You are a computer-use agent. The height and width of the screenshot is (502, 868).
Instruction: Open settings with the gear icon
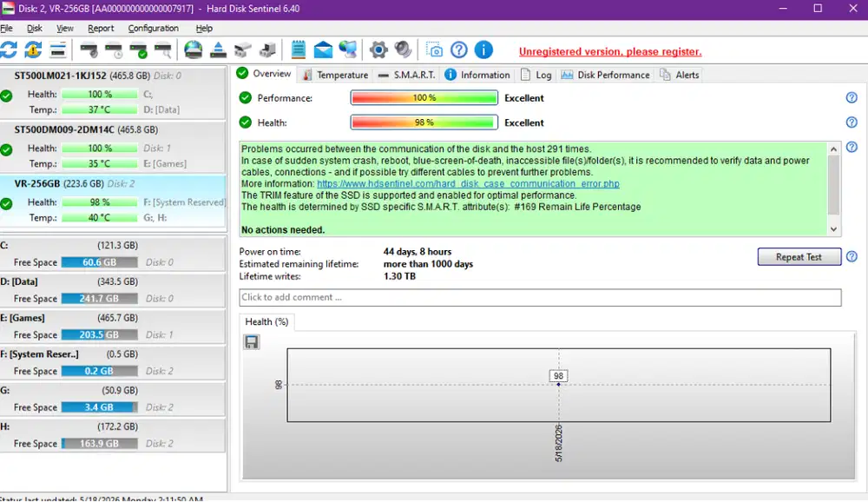pos(378,50)
